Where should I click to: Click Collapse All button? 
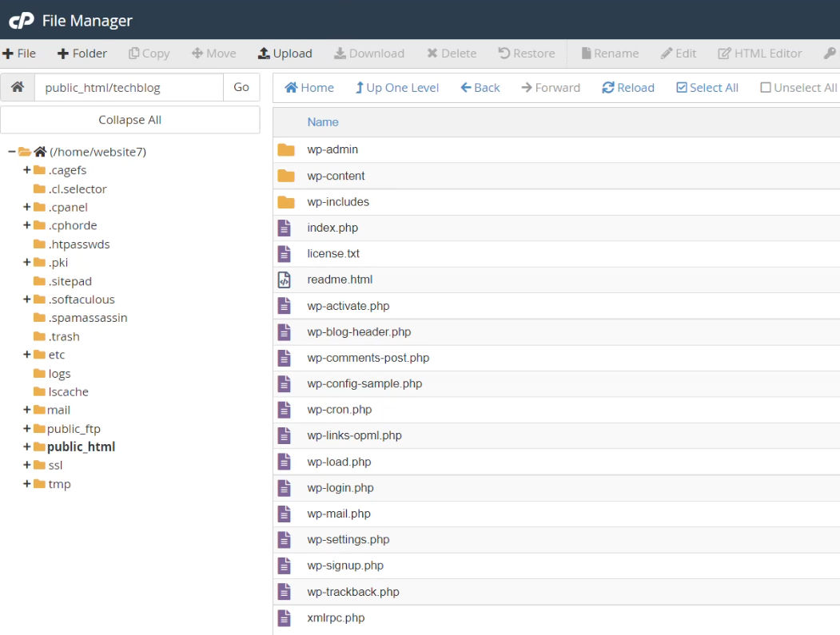click(129, 120)
